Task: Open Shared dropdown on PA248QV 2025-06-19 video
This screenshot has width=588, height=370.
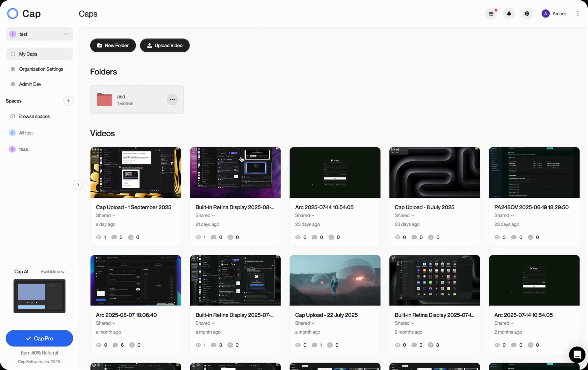Action: (504, 215)
